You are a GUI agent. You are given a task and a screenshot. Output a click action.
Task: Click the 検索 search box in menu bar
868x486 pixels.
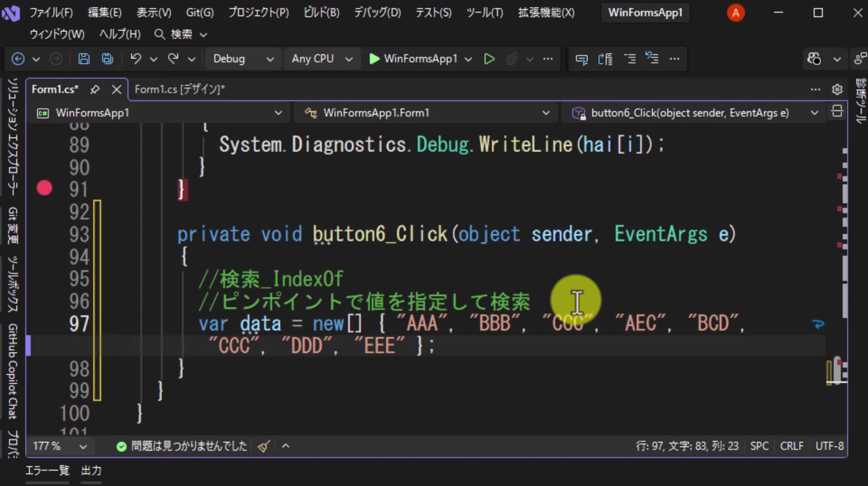point(181,34)
